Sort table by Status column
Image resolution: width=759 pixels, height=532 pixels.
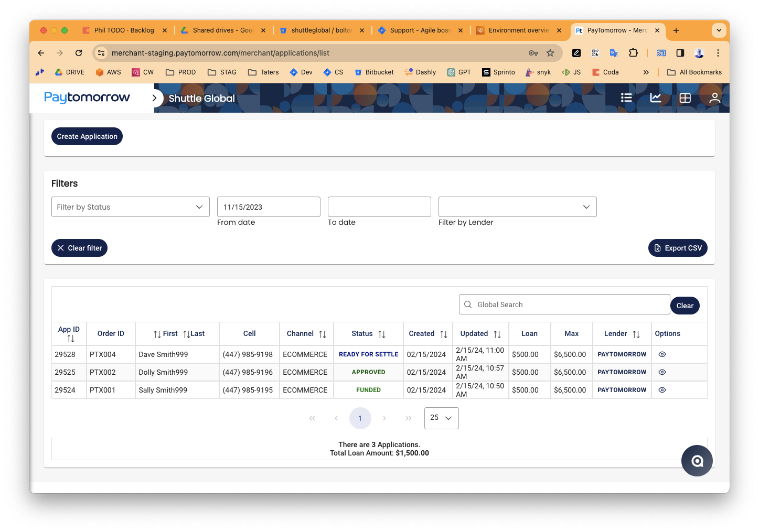pyautogui.click(x=382, y=334)
